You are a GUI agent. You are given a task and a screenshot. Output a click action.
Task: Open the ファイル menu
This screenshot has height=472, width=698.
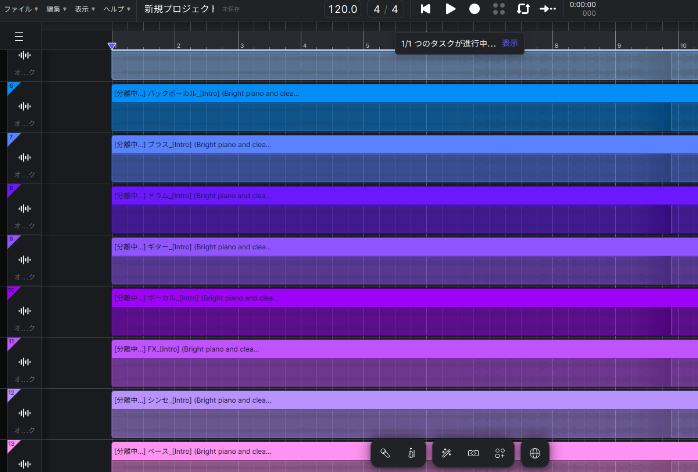20,9
